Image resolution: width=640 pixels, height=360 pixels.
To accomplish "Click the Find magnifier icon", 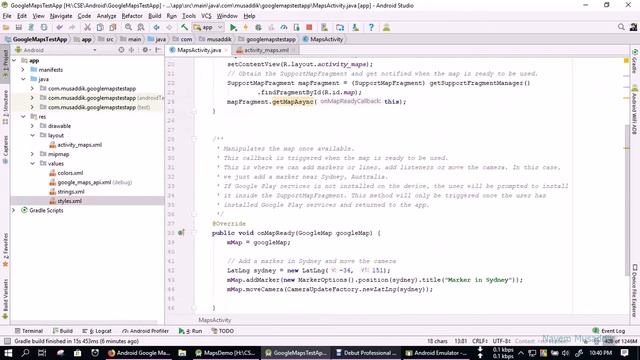I will coord(128,27).
